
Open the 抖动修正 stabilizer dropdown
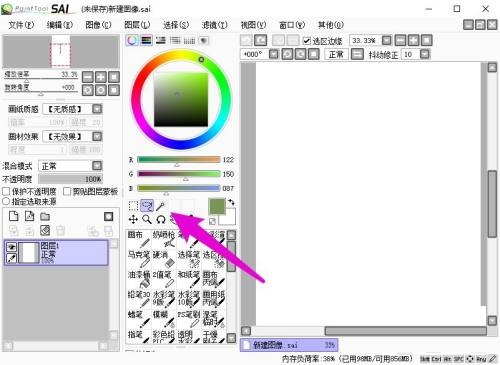(x=425, y=54)
